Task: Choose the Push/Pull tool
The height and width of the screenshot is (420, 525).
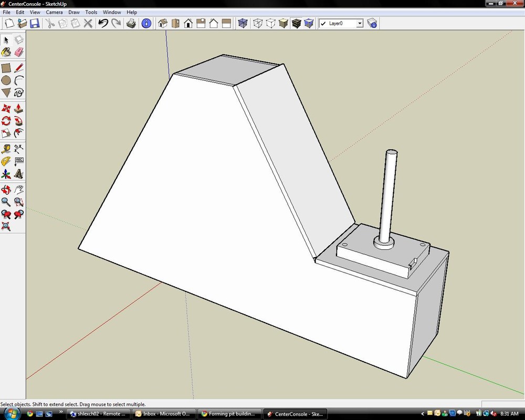Action: 19,109
